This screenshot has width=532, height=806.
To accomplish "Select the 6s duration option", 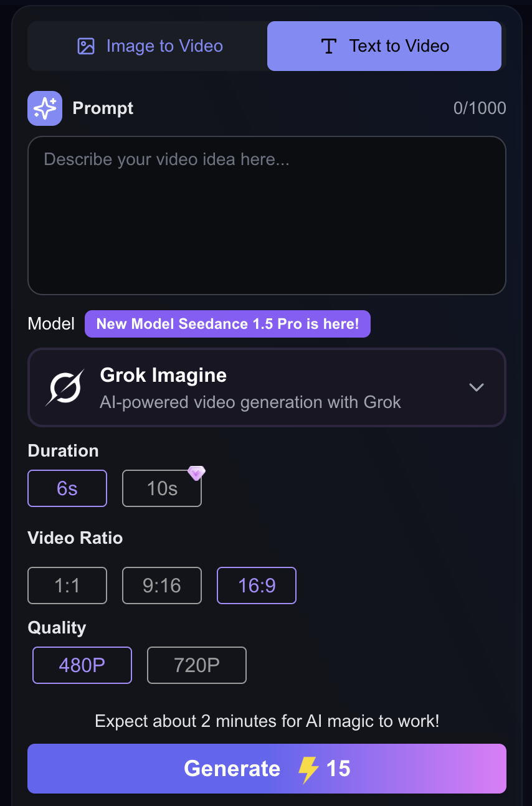I will (x=67, y=488).
